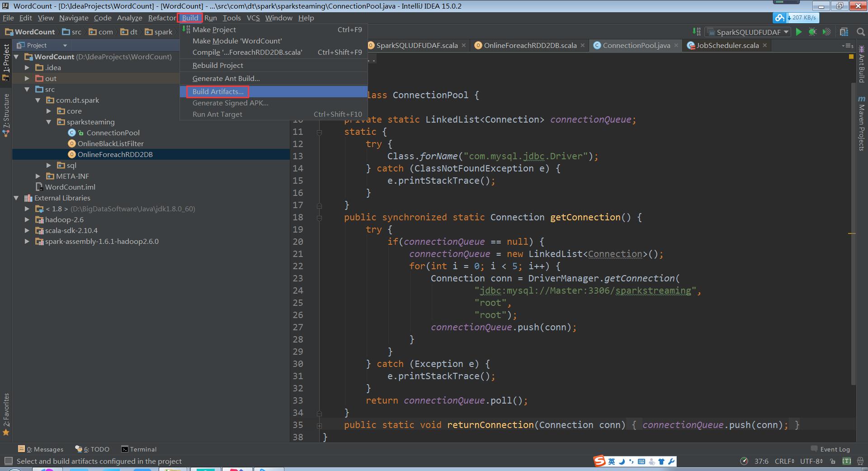This screenshot has width=868, height=471.
Task: Collapse the External Libraries node arrow
Action: [16, 198]
